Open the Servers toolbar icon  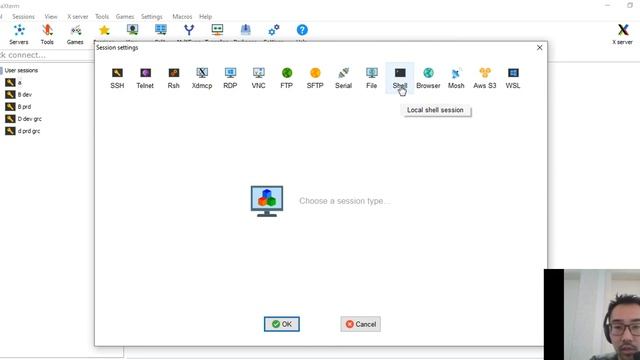pyautogui.click(x=19, y=34)
